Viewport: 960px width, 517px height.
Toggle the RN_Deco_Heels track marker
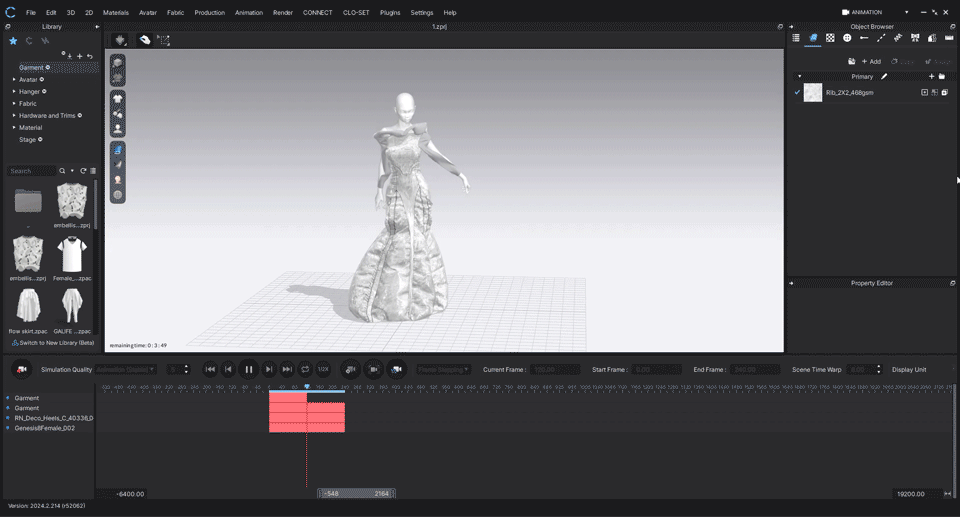8,418
